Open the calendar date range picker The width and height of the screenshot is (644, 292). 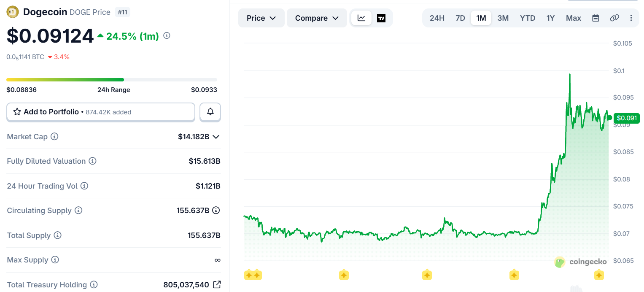click(x=595, y=18)
